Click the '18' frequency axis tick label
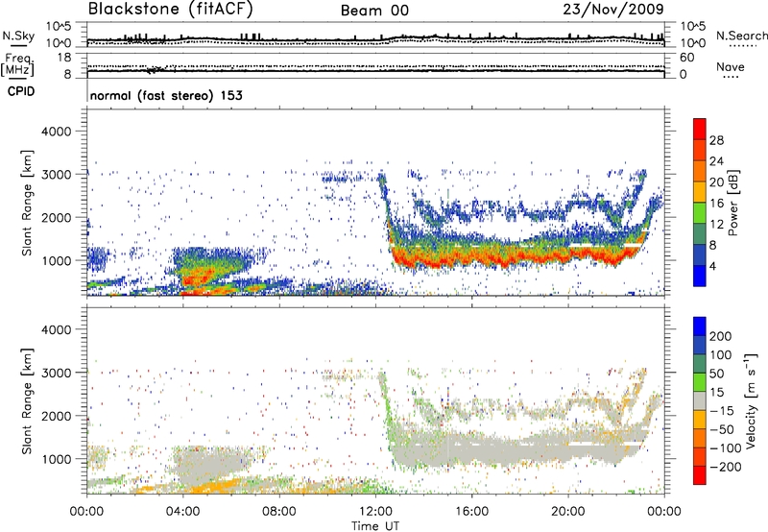The width and height of the screenshot is (768, 532). tap(64, 58)
